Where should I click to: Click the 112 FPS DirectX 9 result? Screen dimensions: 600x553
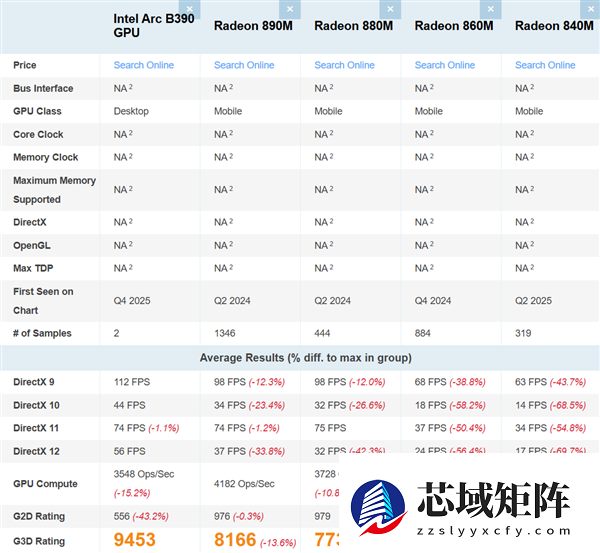click(x=132, y=382)
